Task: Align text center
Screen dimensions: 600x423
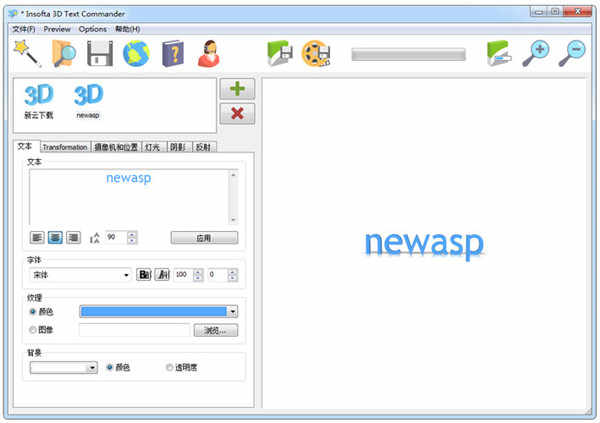Action: [x=55, y=238]
